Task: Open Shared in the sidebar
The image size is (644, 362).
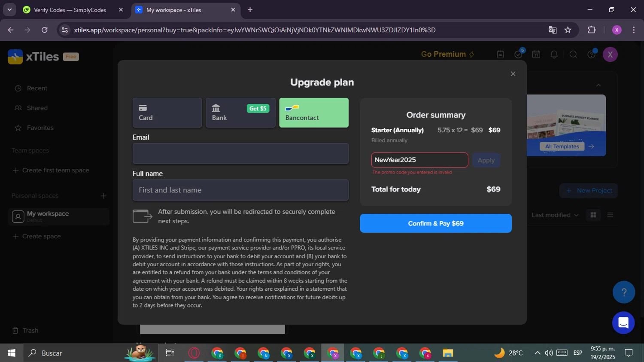Action: point(37,108)
